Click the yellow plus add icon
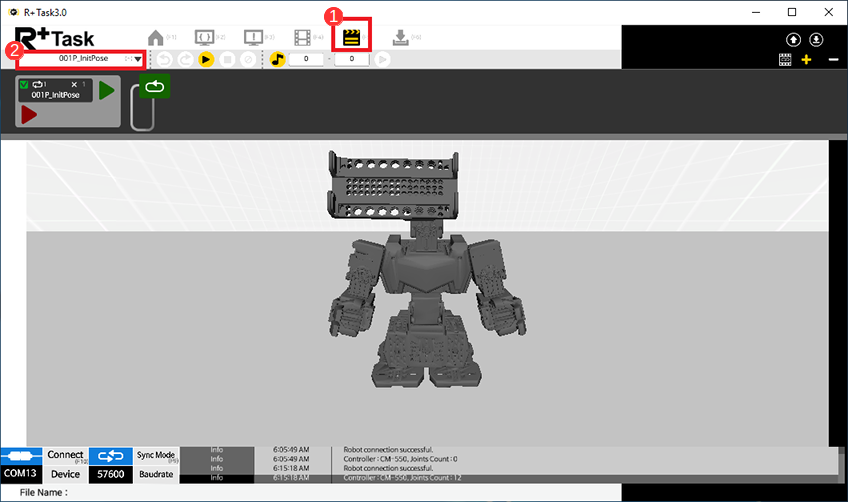Image resolution: width=848 pixels, height=502 pixels. pos(806,60)
